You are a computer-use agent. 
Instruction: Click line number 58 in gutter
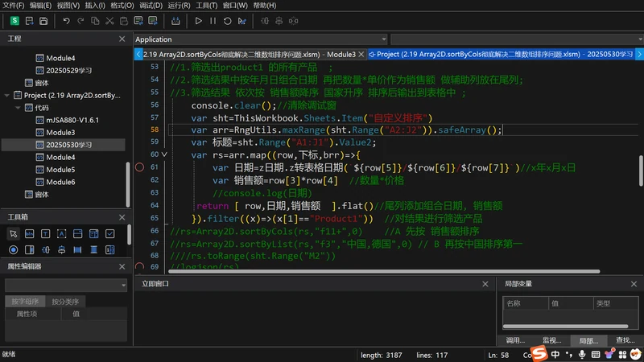(x=155, y=130)
